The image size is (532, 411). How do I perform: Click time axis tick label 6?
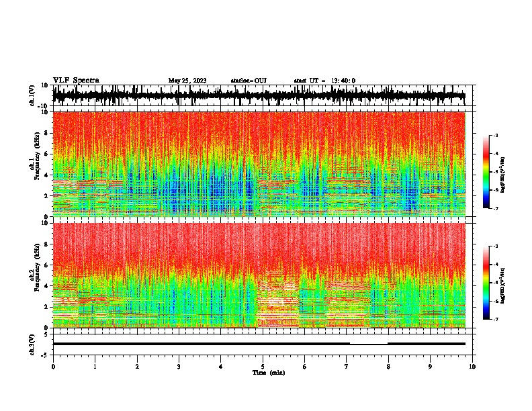pos(305,366)
